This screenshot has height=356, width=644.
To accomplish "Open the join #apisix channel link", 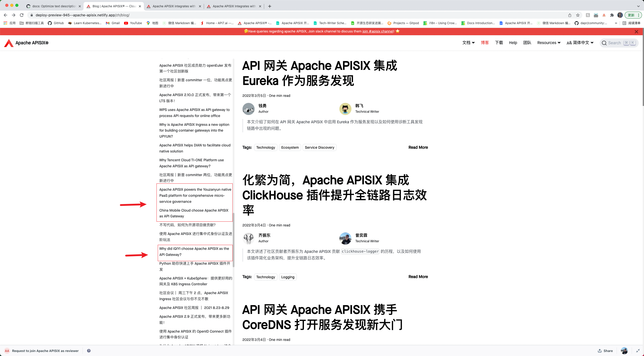I will (378, 31).
